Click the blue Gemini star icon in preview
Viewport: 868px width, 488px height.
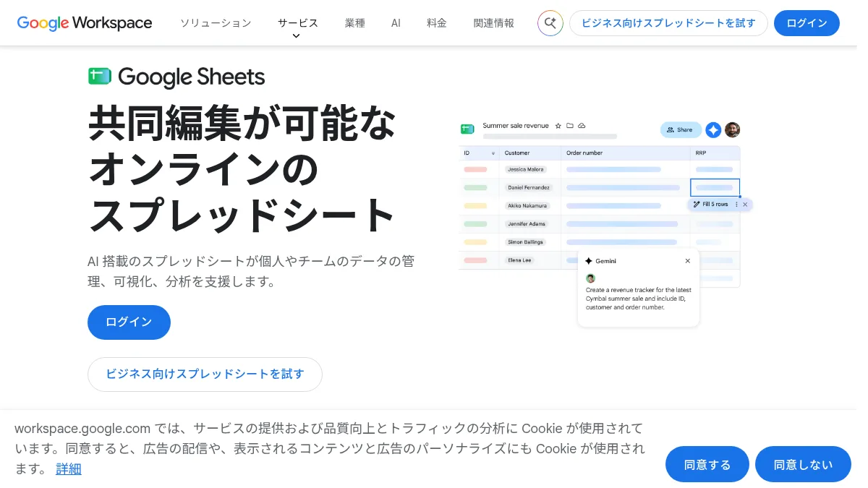pyautogui.click(x=713, y=130)
